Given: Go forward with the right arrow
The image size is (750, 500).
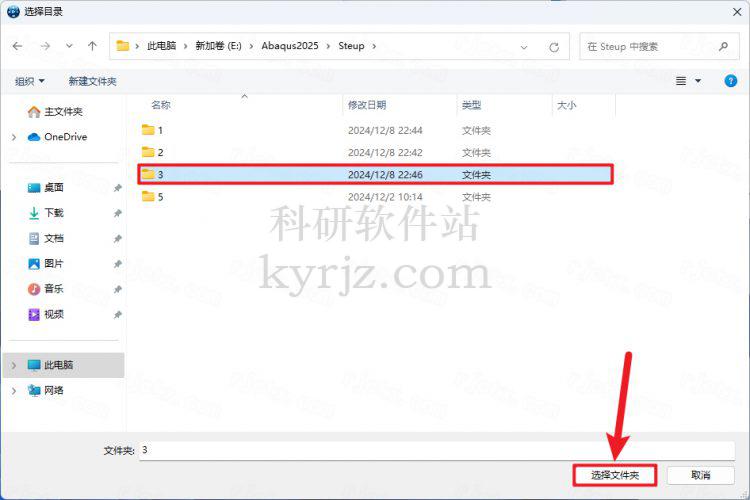Looking at the screenshot, I should coord(45,46).
